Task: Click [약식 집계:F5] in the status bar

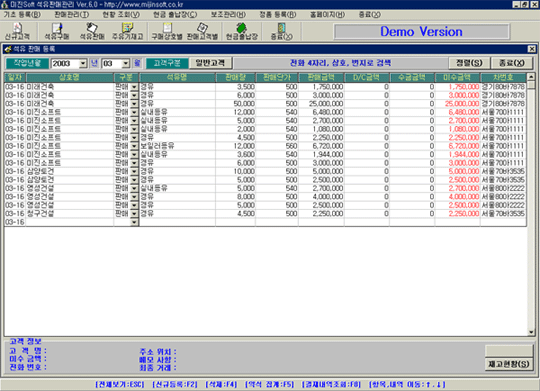Action: tap(269, 384)
